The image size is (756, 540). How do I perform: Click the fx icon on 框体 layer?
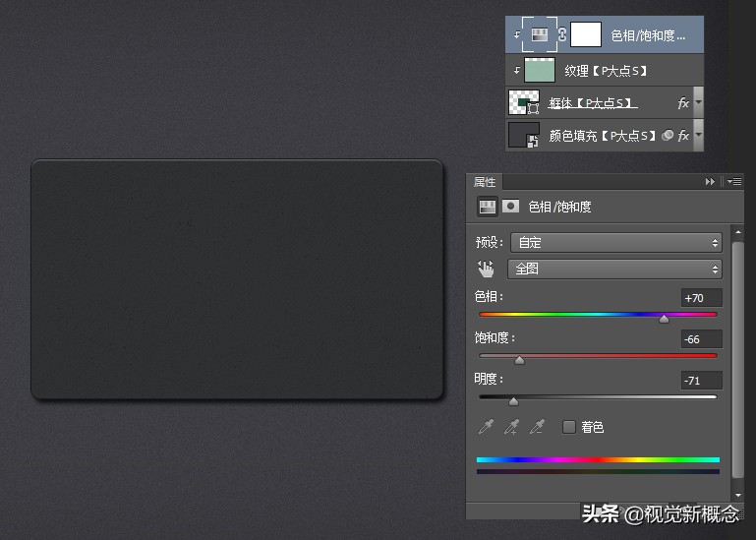tap(683, 103)
